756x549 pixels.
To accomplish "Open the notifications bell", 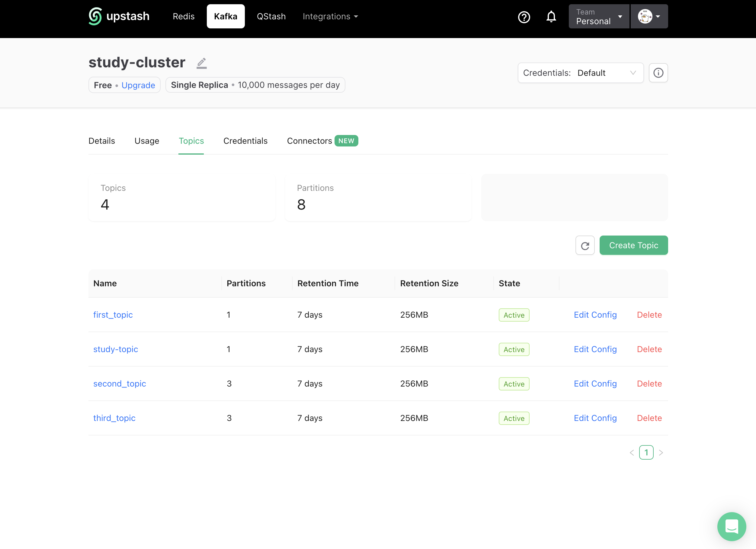I will [x=551, y=17].
